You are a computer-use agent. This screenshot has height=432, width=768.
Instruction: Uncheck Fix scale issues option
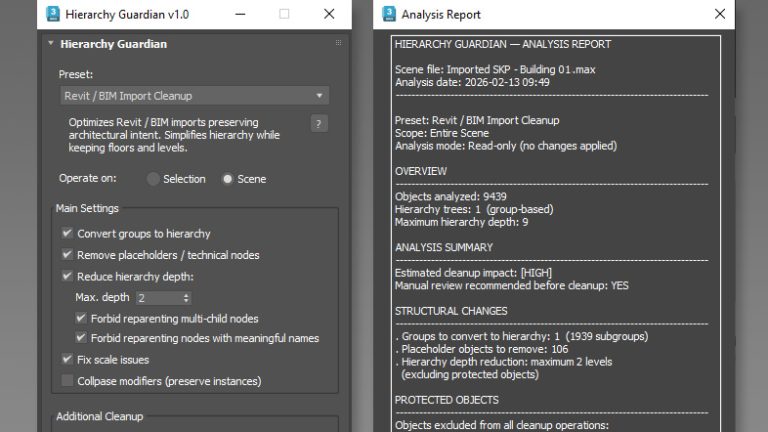click(x=67, y=360)
